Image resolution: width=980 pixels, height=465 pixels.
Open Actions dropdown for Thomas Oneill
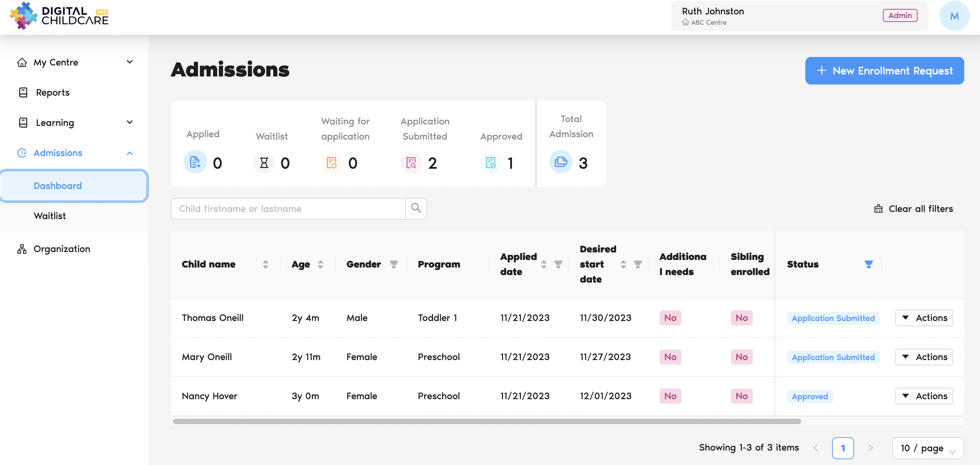coord(924,318)
